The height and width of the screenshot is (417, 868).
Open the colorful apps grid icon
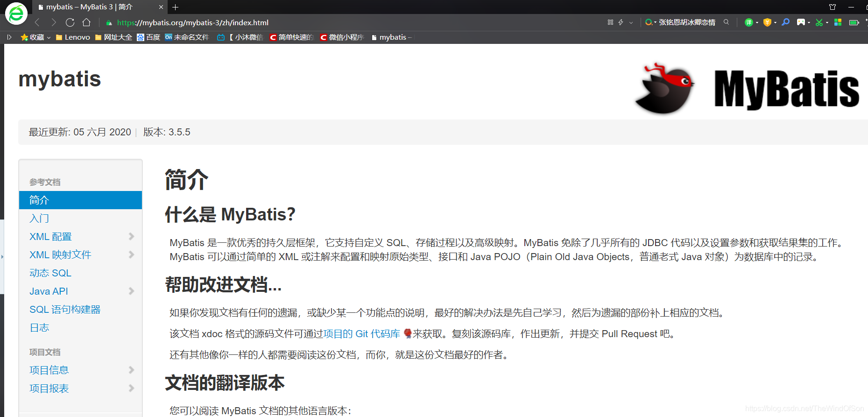pyautogui.click(x=838, y=22)
